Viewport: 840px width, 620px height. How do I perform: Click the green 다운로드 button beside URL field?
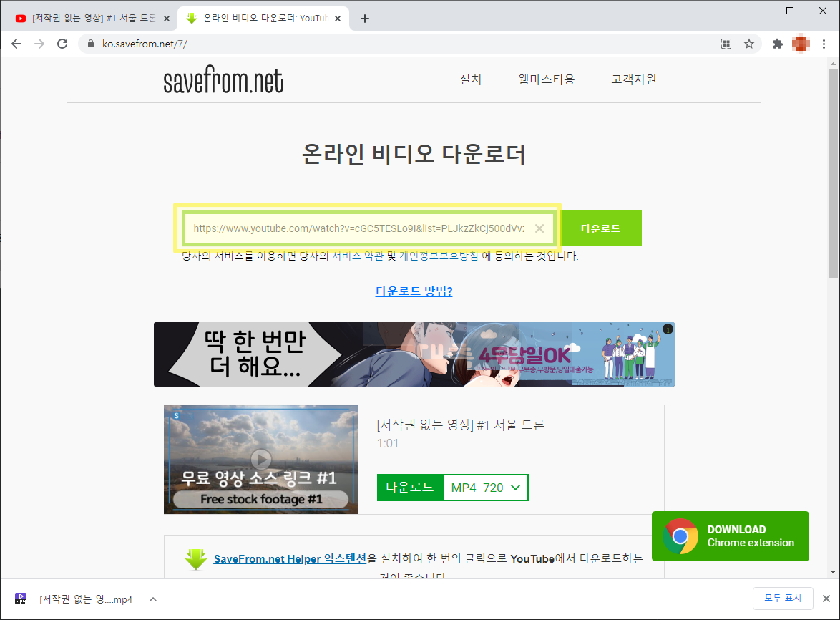[600, 228]
